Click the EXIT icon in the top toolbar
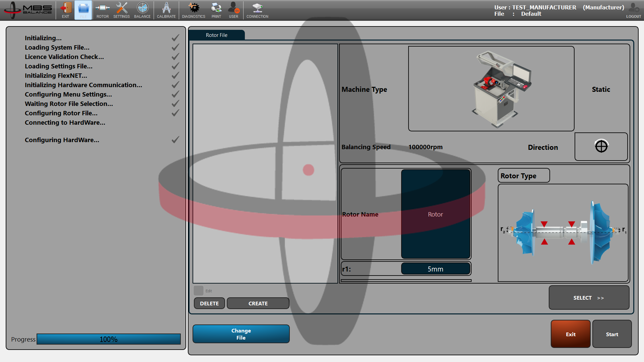 tap(65, 10)
